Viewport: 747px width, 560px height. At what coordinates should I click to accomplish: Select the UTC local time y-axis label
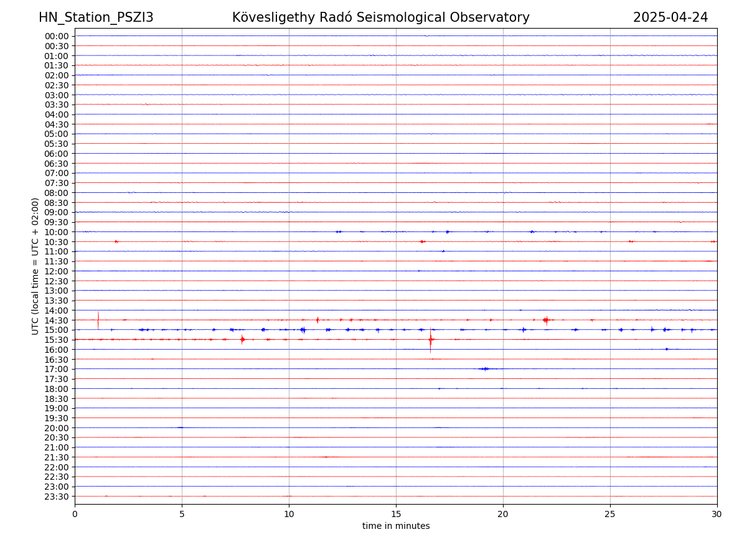pyautogui.click(x=35, y=266)
